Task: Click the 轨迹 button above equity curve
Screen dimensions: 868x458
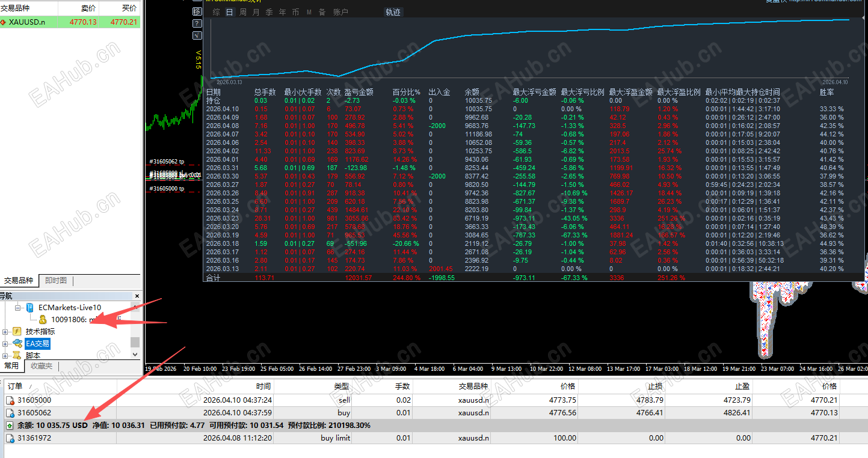Action: click(x=392, y=12)
